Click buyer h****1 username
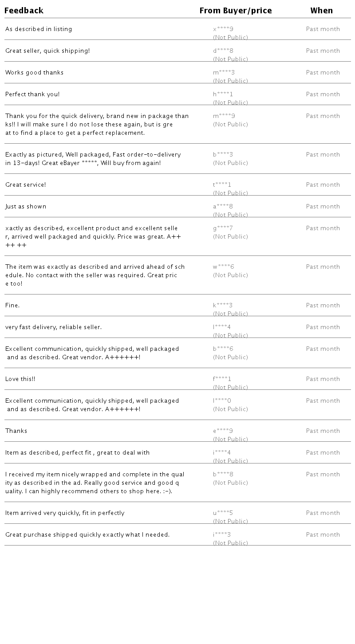This screenshot has width=355, height=644. [x=223, y=94]
